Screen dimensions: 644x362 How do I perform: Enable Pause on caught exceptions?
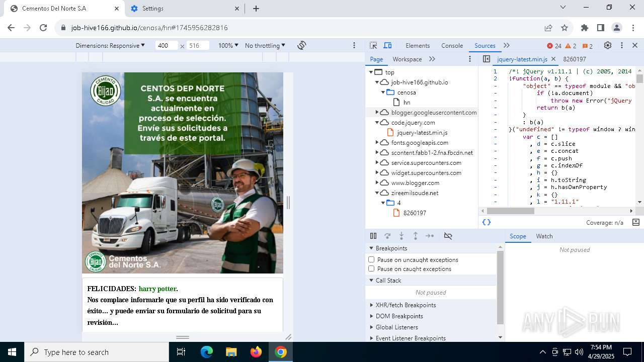point(371,268)
